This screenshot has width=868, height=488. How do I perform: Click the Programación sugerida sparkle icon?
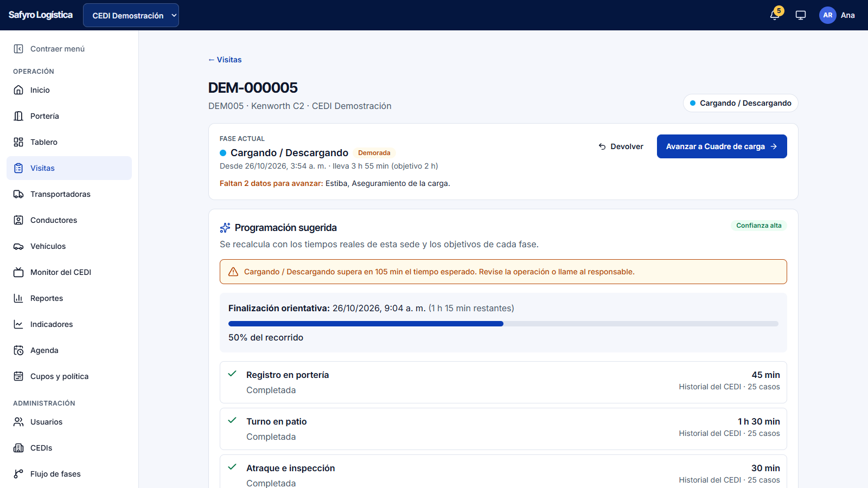(x=225, y=228)
